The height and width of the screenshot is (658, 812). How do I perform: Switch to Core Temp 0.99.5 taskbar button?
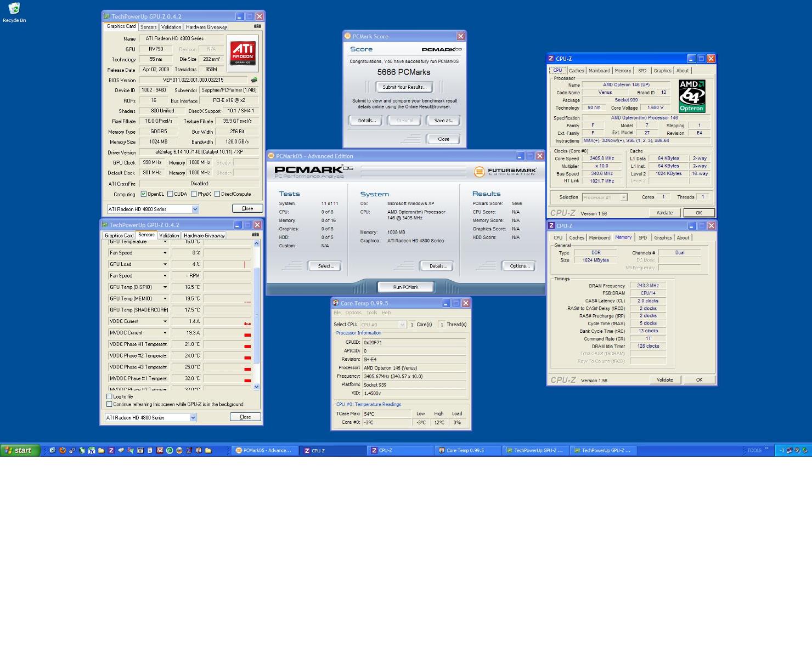coord(468,450)
